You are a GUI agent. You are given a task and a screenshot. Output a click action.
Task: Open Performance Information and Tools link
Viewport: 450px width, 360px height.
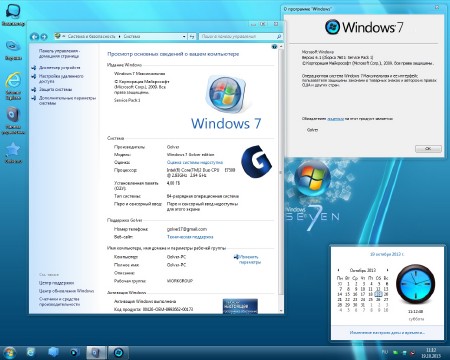coord(59,302)
